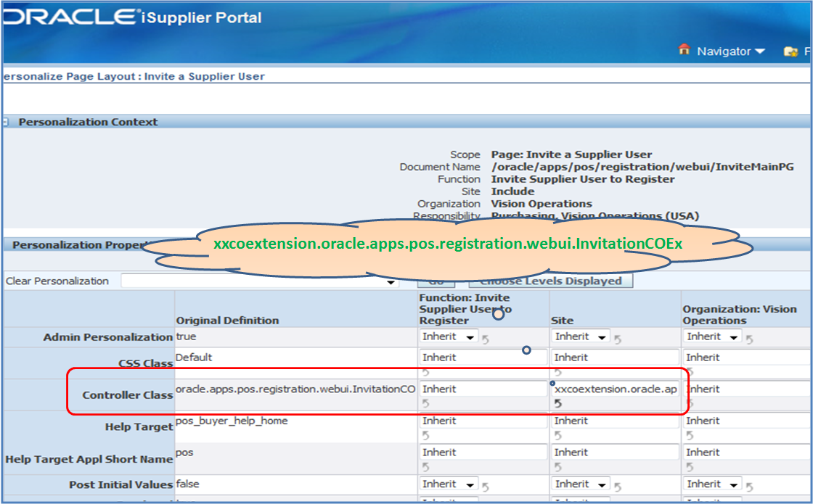Reset Help Target at Site level
This screenshot has width=813, height=504.
tap(558, 435)
